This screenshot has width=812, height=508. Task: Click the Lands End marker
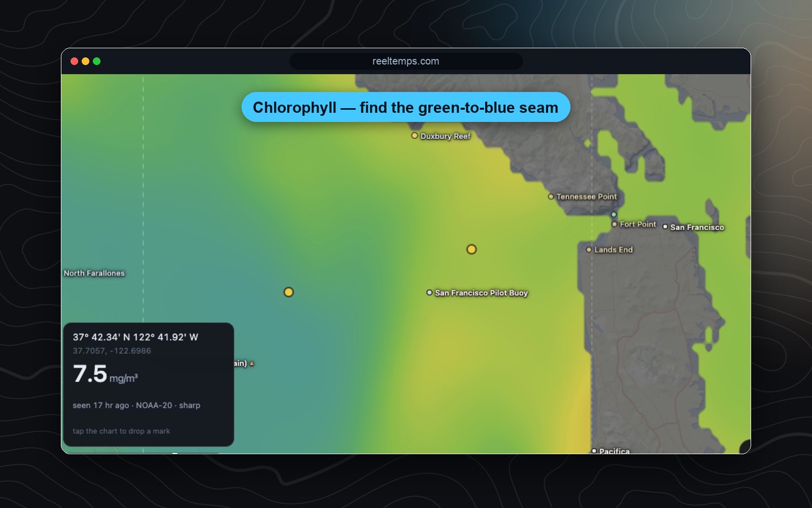click(x=589, y=249)
